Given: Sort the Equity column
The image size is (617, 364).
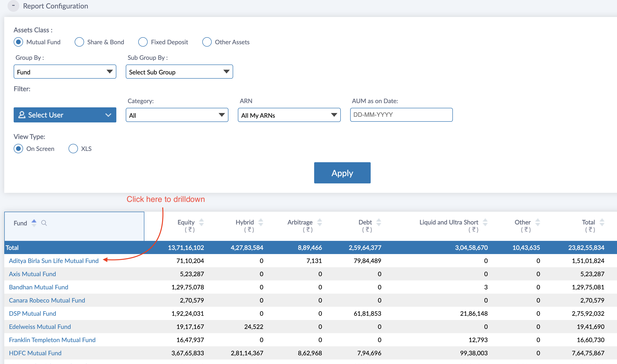Looking at the screenshot, I should click(x=201, y=222).
